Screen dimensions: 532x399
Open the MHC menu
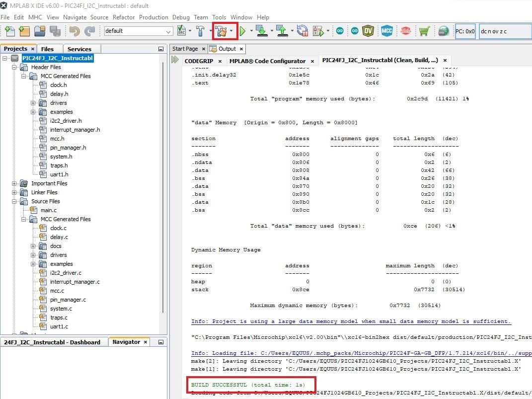[35, 17]
